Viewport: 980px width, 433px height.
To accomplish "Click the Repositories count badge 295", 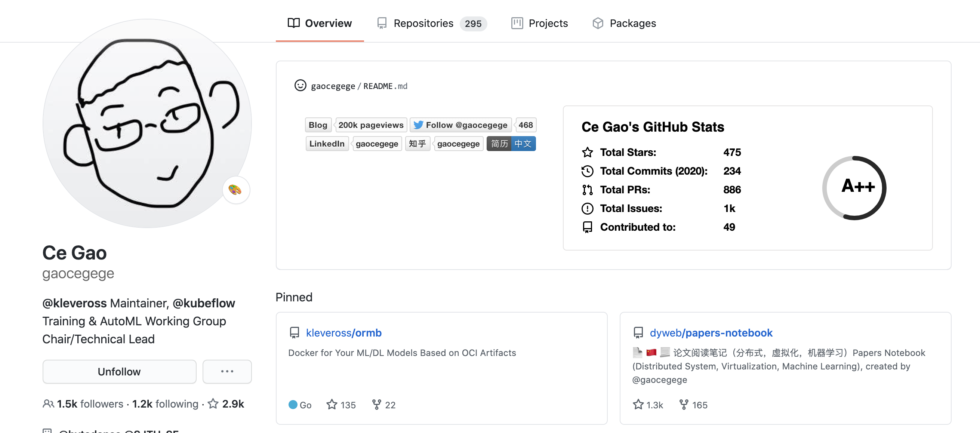I will click(473, 24).
